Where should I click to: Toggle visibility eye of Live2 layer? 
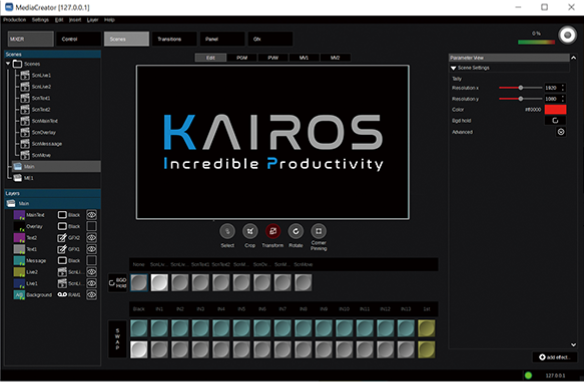[x=92, y=272]
